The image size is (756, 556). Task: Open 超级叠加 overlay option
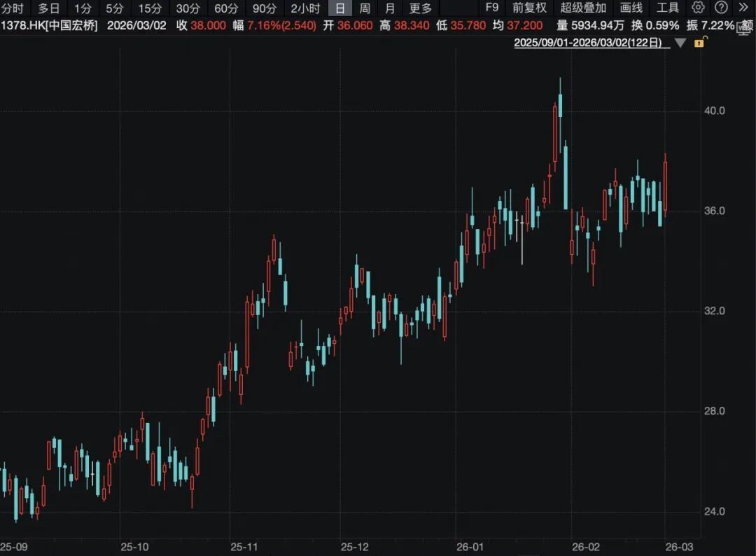click(x=583, y=8)
